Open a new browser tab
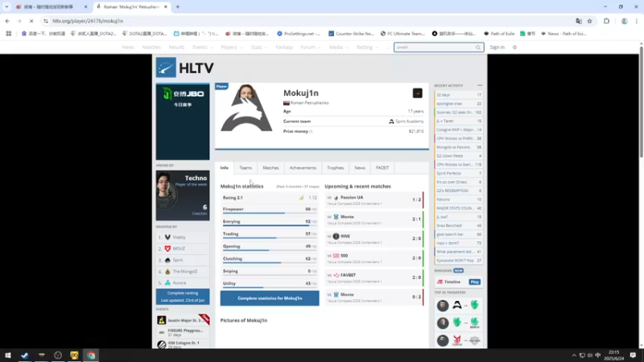Viewport: 644px width, 362px height. pyautogui.click(x=178, y=6)
